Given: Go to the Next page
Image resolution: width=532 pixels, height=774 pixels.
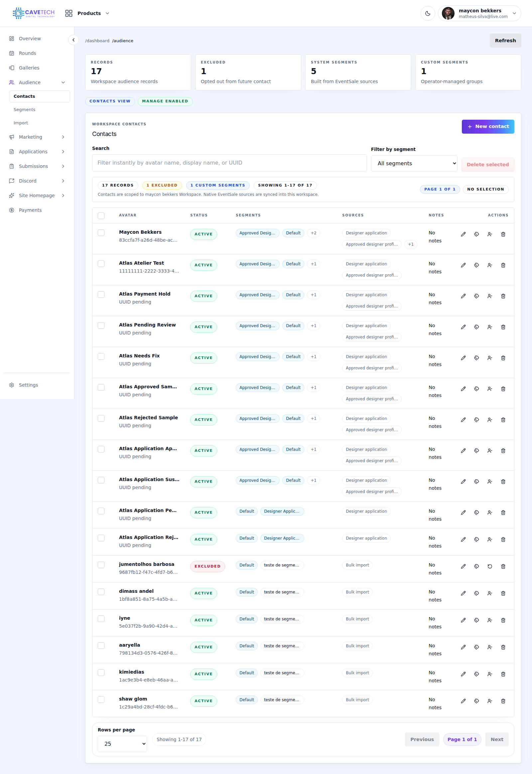Looking at the screenshot, I should click(x=497, y=739).
